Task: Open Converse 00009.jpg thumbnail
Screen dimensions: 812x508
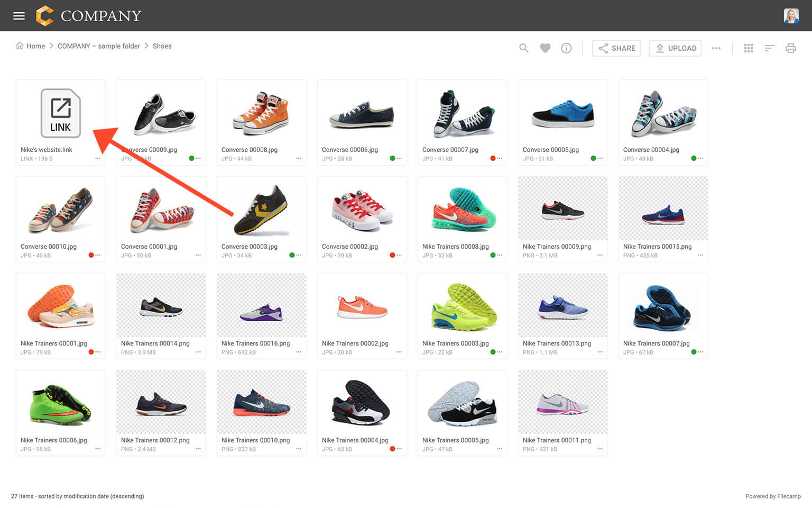Action: (x=161, y=112)
